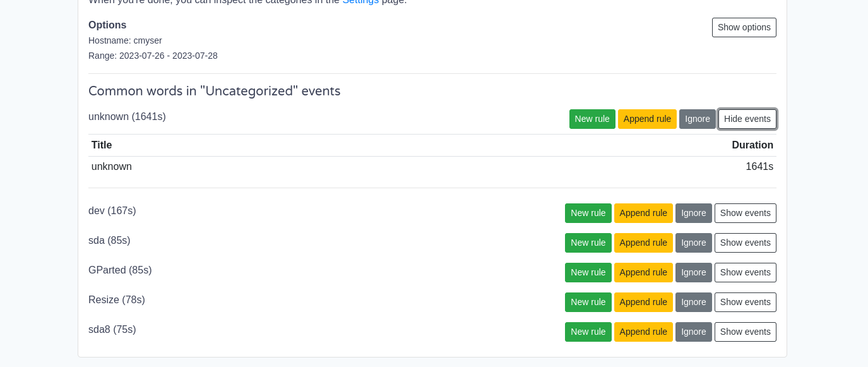Select the unknown event table row
The image size is (868, 367).
pyautogui.click(x=432, y=167)
